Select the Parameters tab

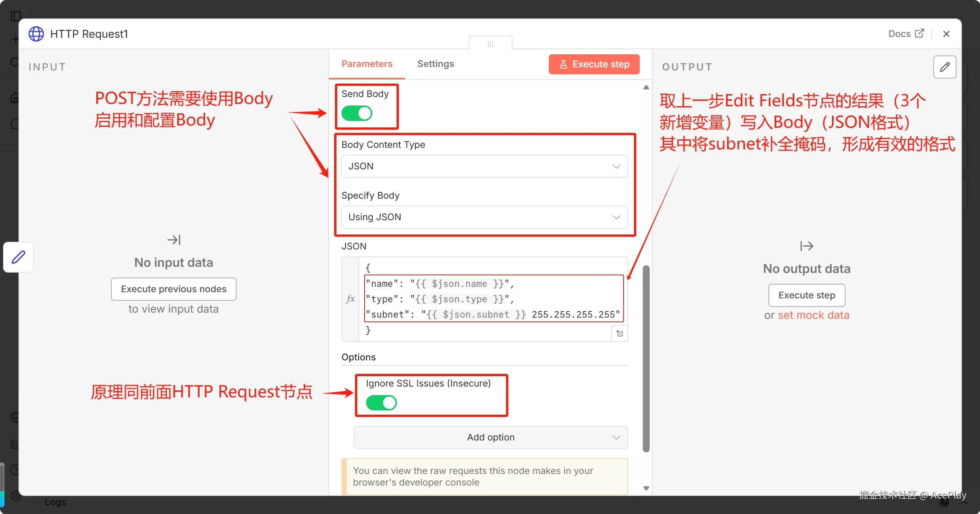click(x=366, y=64)
